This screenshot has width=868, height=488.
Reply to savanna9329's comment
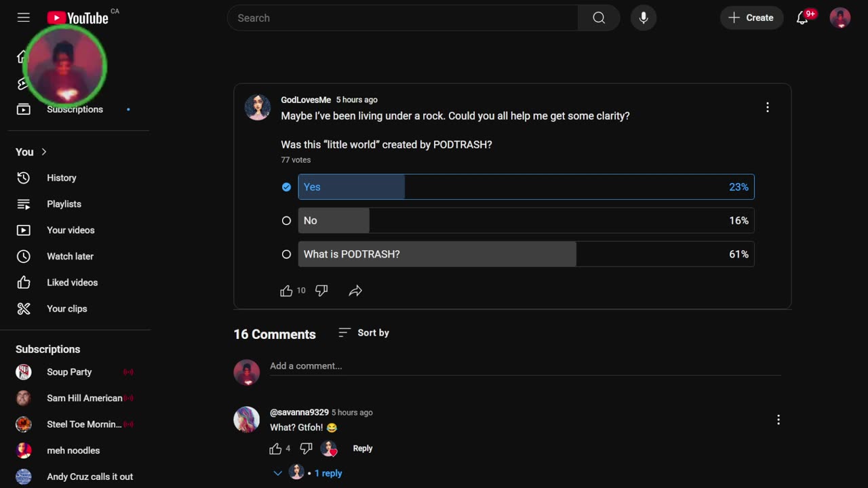click(363, 449)
